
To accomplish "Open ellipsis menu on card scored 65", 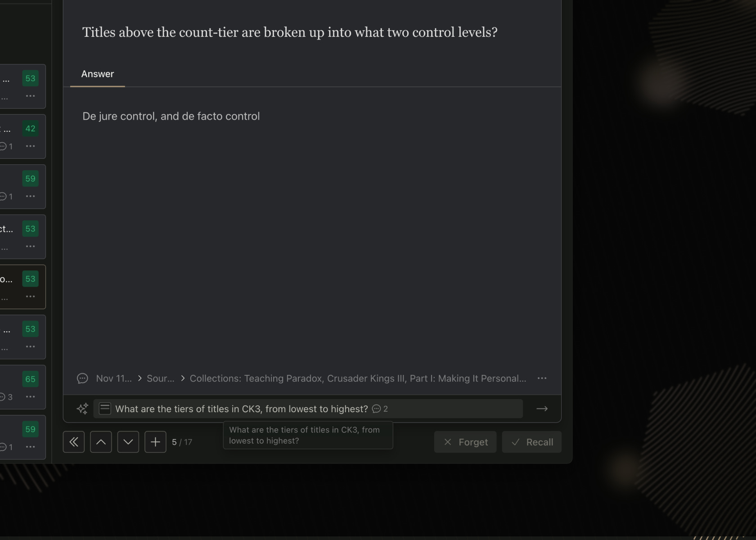I will coord(30,397).
